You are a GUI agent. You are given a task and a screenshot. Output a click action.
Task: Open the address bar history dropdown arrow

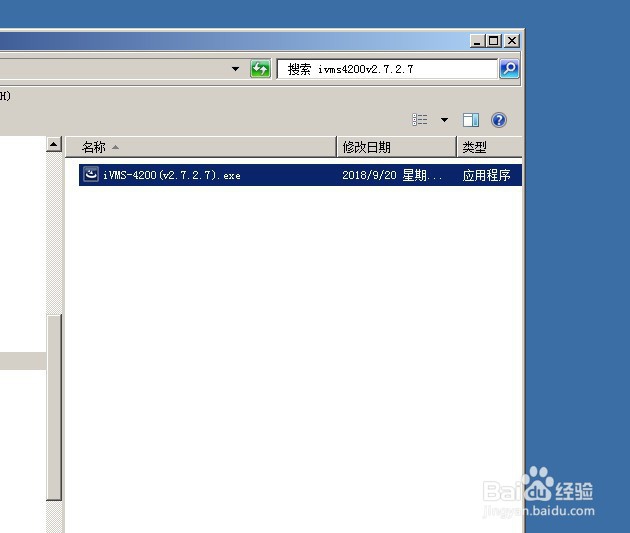point(235,69)
